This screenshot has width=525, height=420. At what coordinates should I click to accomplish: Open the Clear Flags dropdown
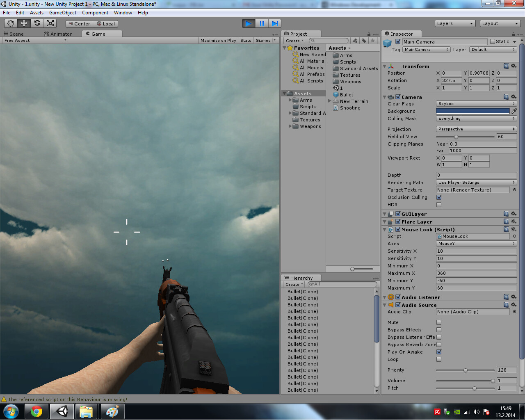(476, 104)
